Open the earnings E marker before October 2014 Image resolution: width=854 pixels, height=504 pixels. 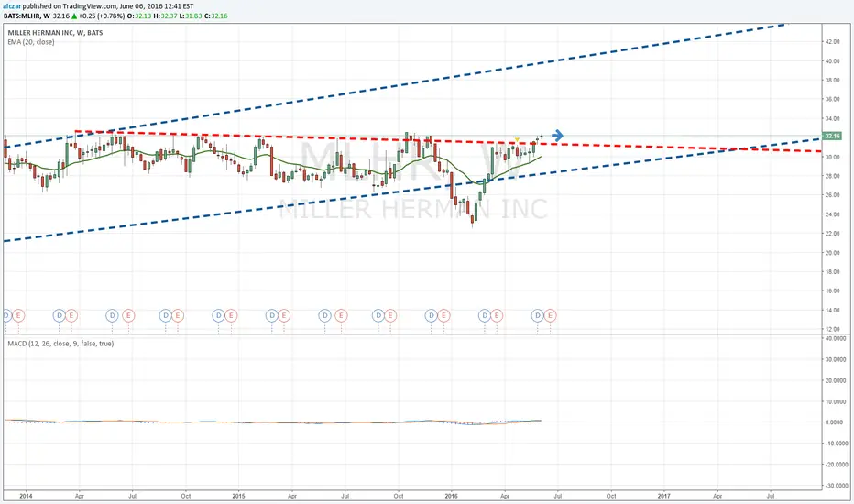point(178,315)
